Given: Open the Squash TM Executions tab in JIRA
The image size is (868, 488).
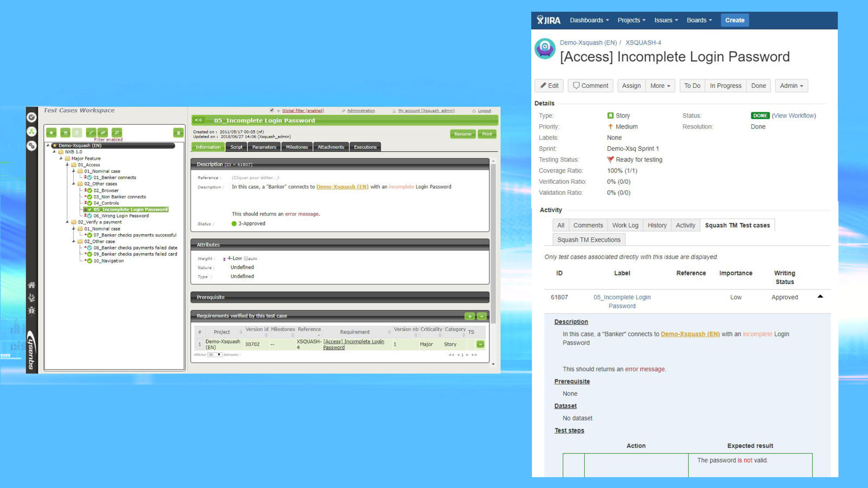Looking at the screenshot, I should tap(589, 240).
